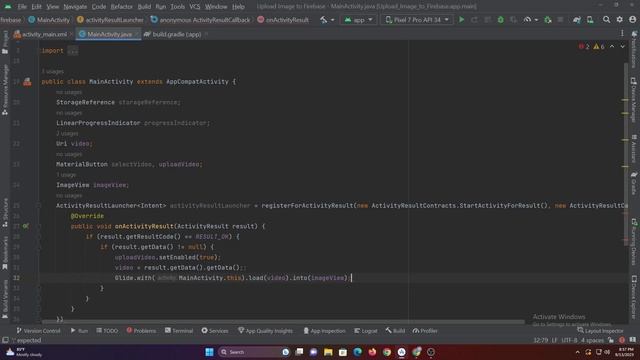Open editor tabs more options menu
The width and height of the screenshot is (640, 360).
pyautogui.click(x=622, y=33)
